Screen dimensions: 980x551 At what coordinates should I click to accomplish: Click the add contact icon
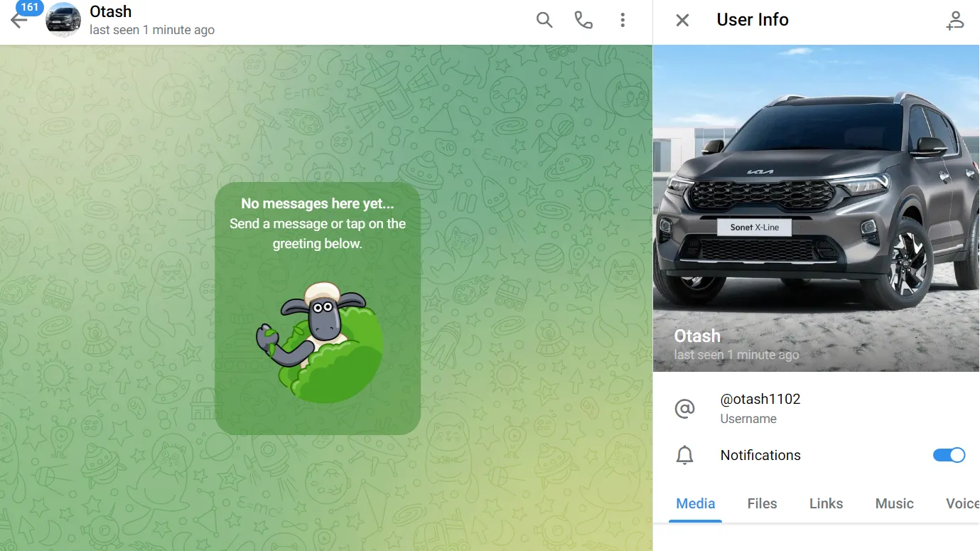955,21
